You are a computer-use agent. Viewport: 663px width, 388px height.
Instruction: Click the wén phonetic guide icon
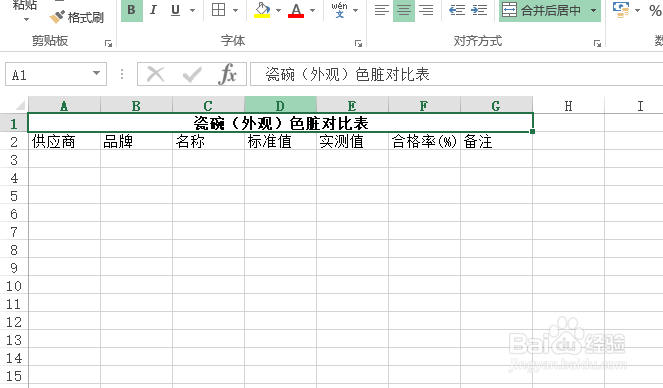point(340,10)
